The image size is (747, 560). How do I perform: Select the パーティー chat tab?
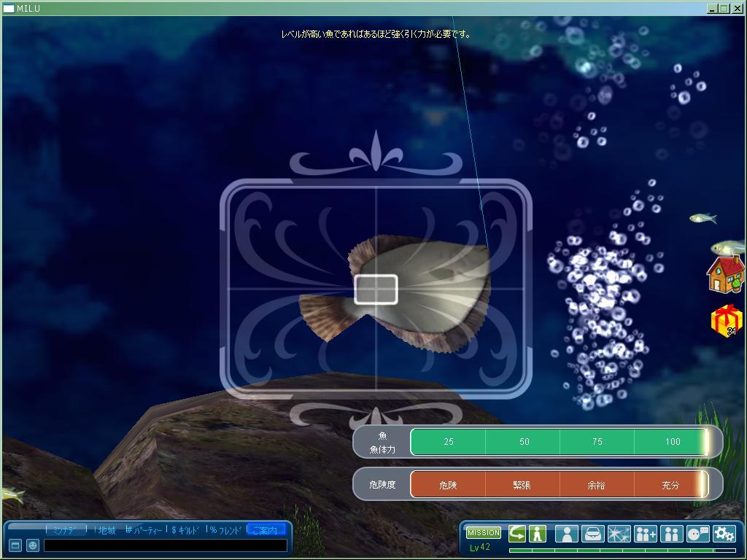[x=144, y=530]
